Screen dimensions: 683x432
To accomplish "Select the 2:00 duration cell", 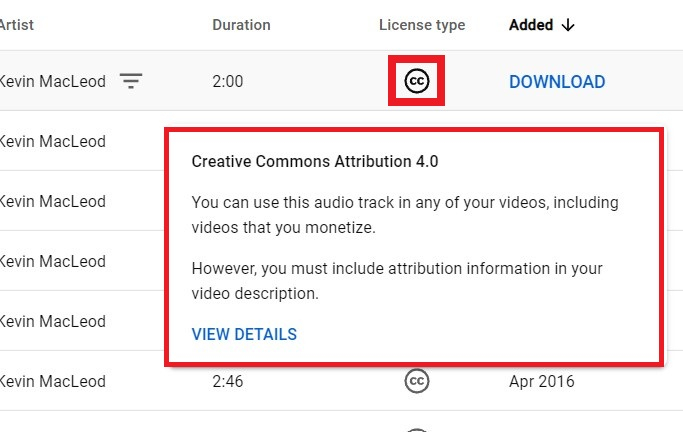I will click(228, 81).
